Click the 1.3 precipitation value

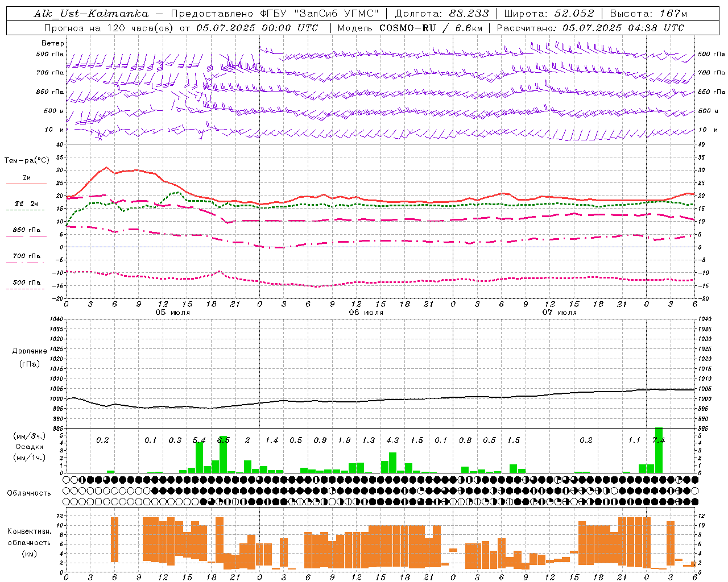369,440
